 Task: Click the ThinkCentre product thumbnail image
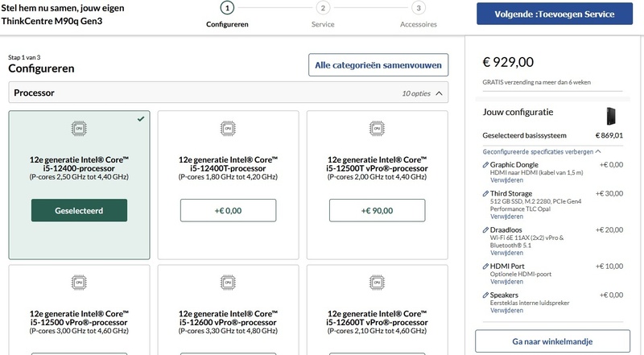click(x=611, y=116)
